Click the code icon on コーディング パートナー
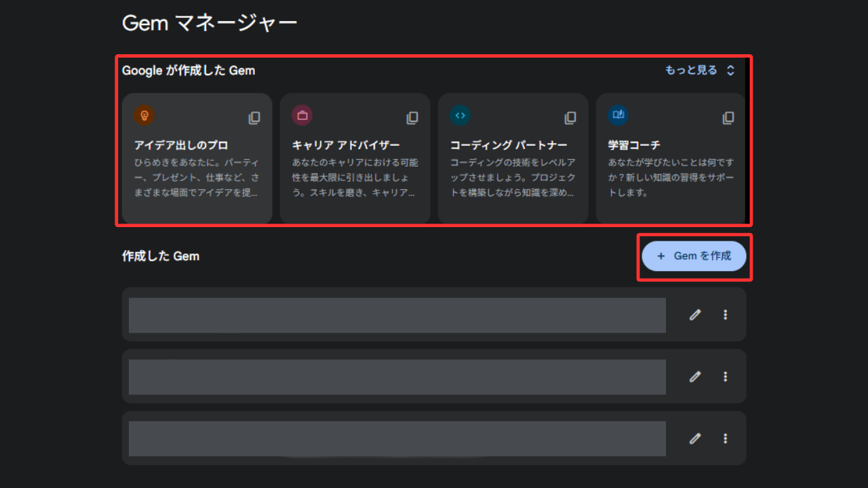The image size is (868, 488). (460, 115)
